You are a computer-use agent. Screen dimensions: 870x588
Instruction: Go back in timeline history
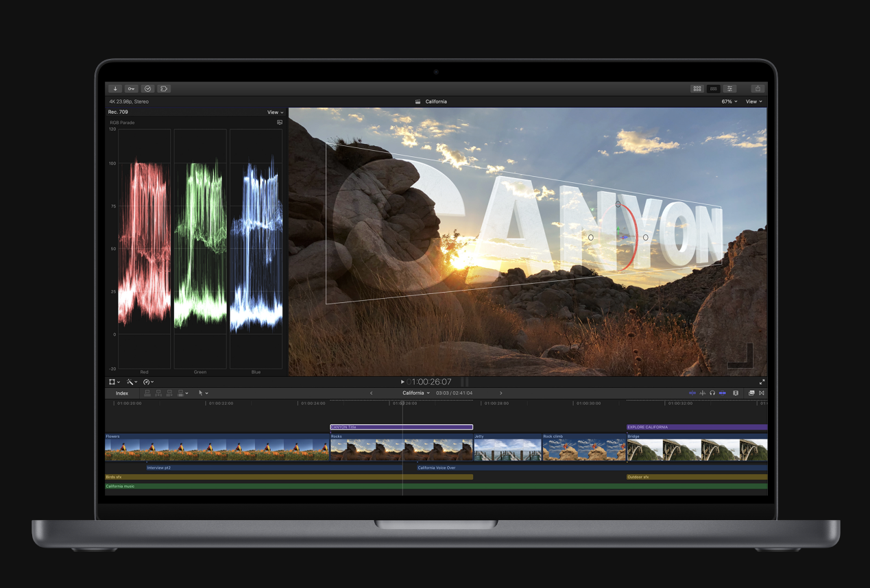[372, 393]
